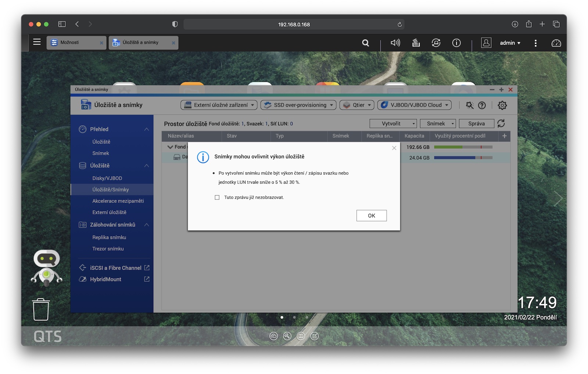Open the desktop trash bin
This screenshot has width=588, height=374.
coord(41,309)
